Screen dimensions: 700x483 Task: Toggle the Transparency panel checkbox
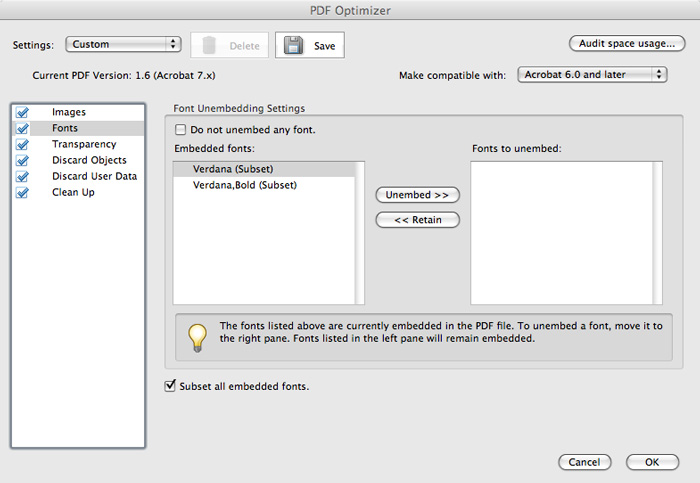[x=23, y=145]
